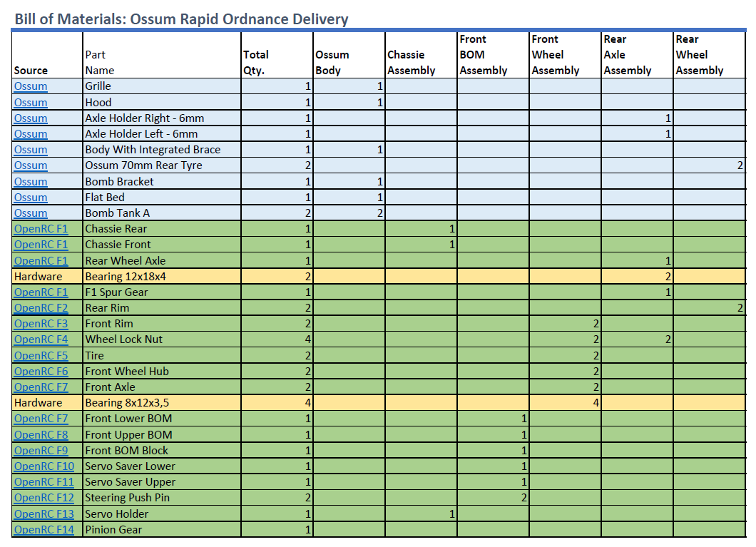Select the Hood part name cell
756x547 pixels.
click(x=161, y=102)
